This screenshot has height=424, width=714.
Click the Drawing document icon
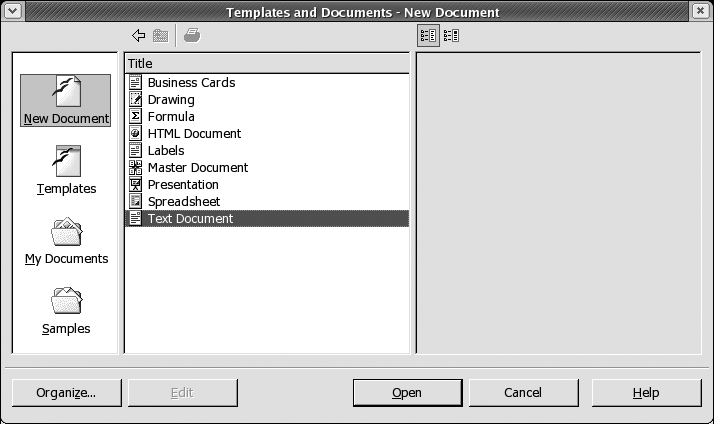pos(135,99)
